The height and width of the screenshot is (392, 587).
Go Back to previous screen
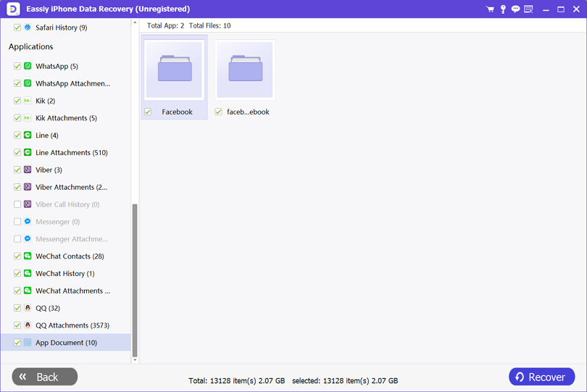pyautogui.click(x=44, y=376)
